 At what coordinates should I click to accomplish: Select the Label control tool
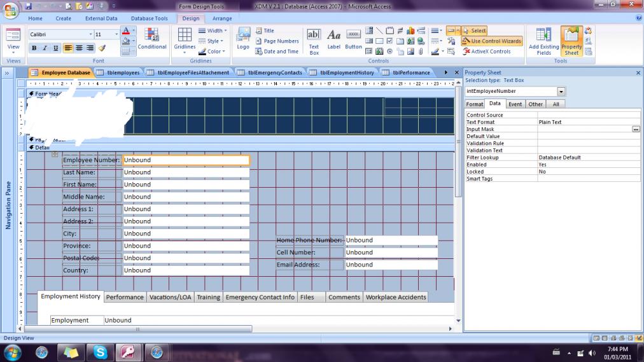click(x=333, y=41)
